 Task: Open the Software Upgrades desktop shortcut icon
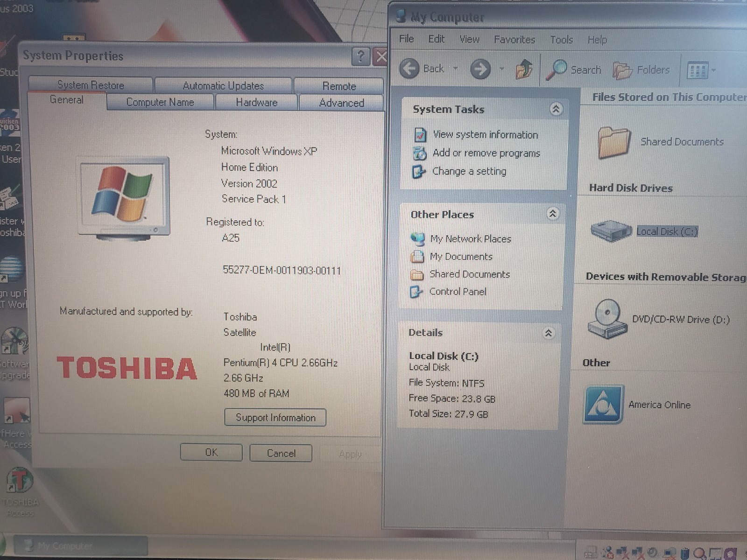pyautogui.click(x=15, y=341)
